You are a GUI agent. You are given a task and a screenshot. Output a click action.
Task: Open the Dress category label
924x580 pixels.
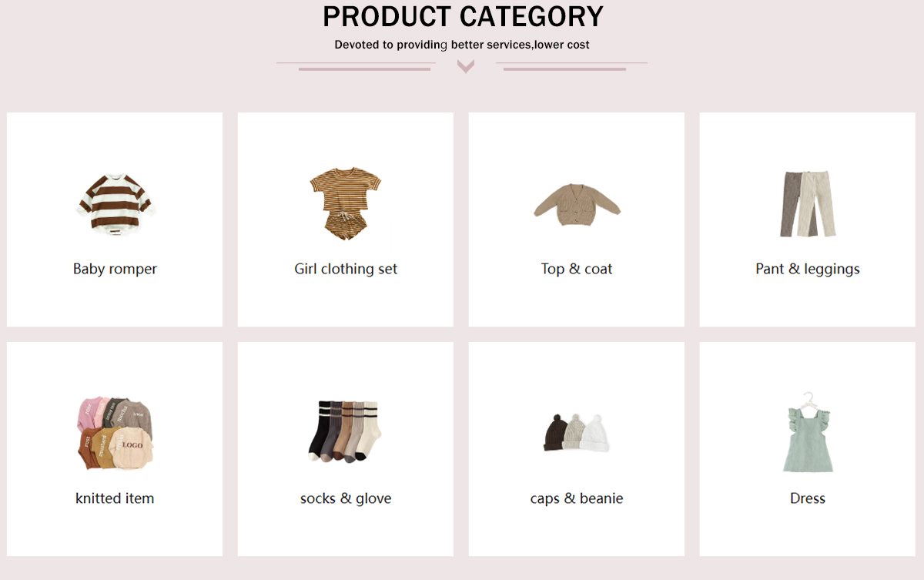808,498
